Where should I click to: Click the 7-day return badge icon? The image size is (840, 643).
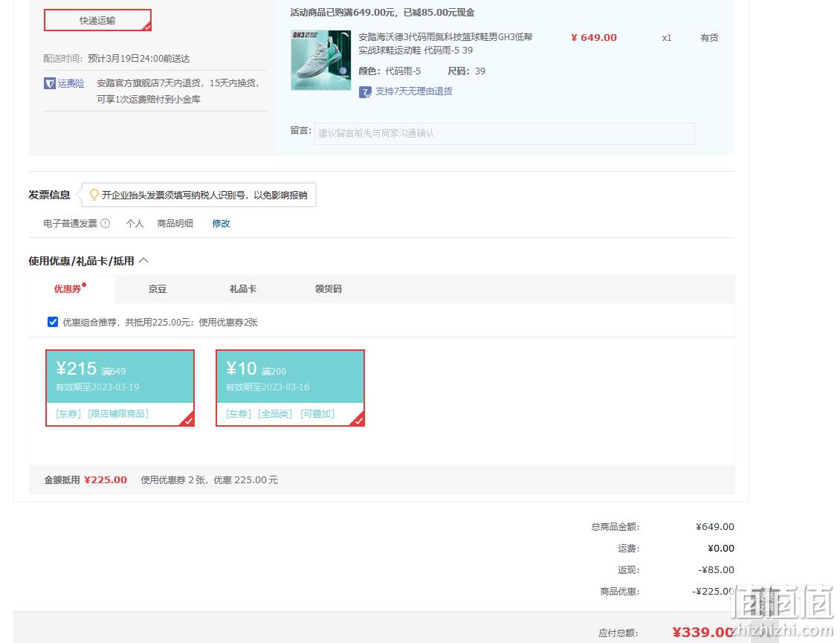click(365, 91)
